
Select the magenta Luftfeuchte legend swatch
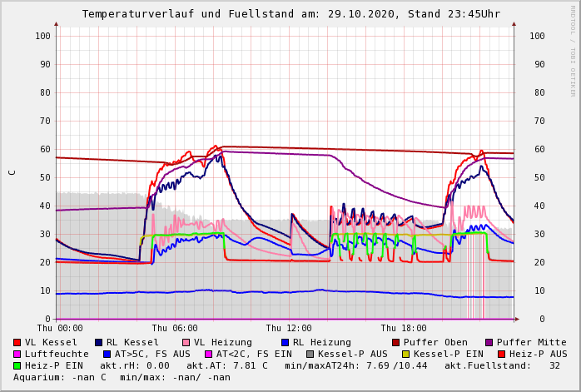coord(17,354)
